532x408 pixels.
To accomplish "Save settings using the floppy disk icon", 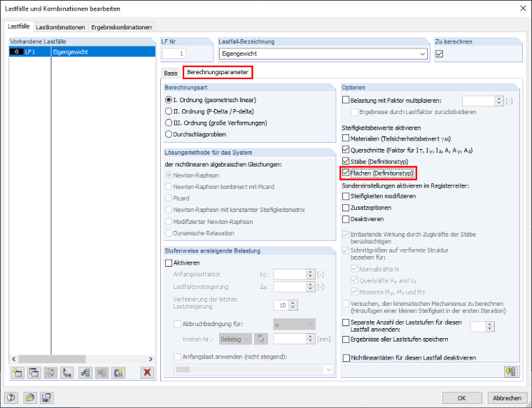I will click(46, 398).
